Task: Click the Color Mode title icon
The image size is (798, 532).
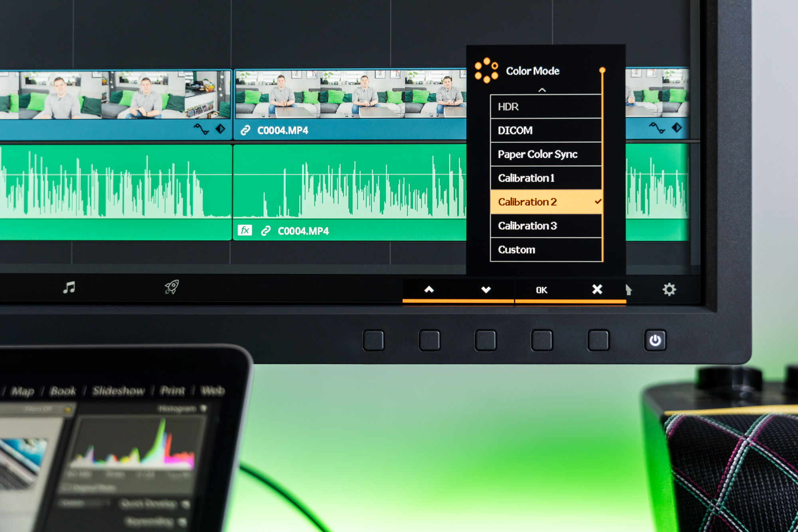Action: tap(486, 71)
